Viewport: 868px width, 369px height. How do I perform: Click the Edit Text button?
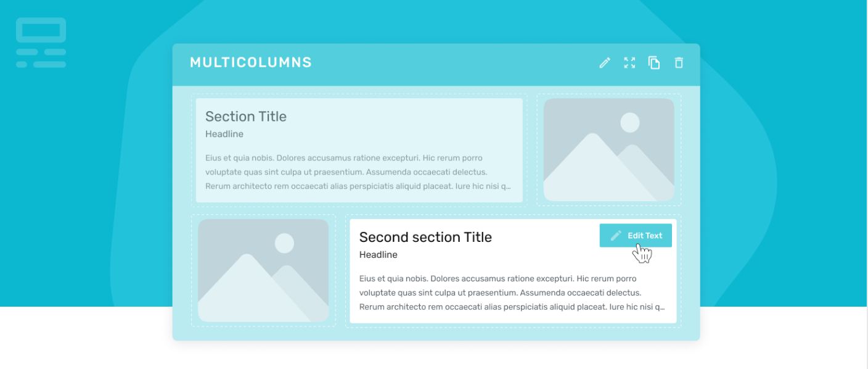[x=636, y=236]
